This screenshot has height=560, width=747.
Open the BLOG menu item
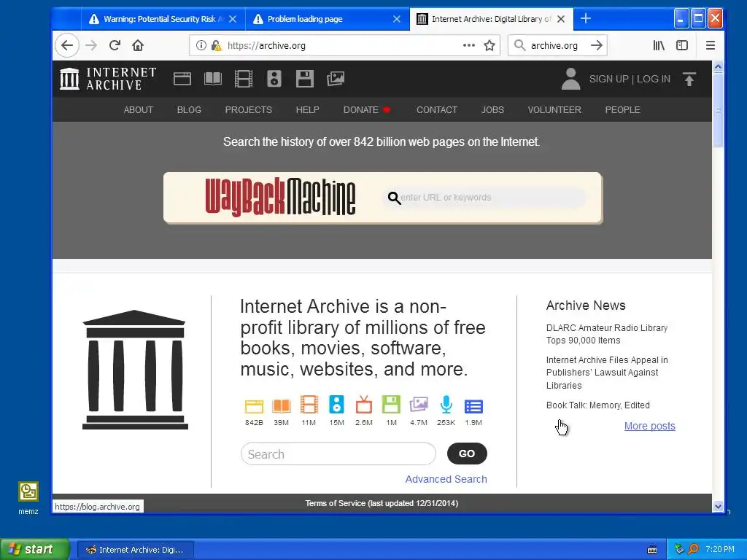189,110
